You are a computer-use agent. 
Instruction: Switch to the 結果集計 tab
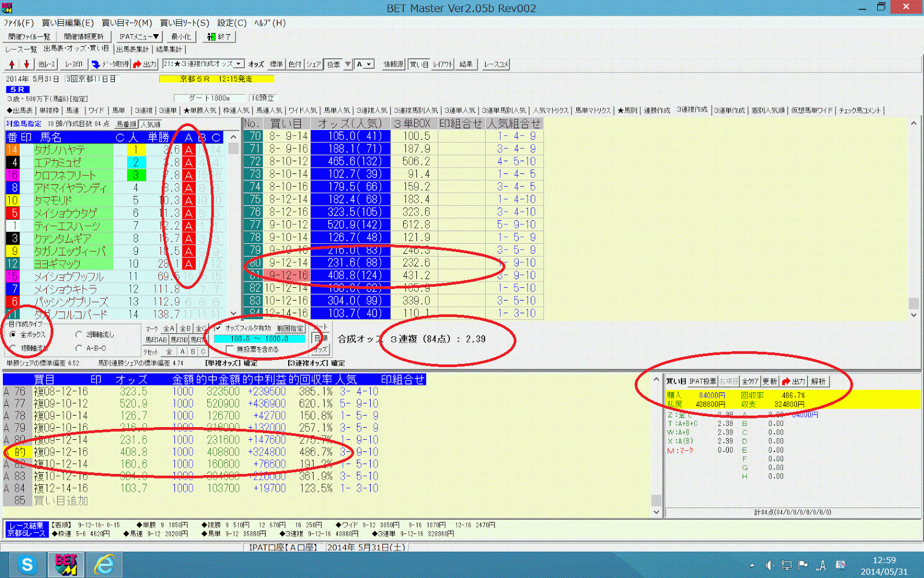tap(169, 50)
